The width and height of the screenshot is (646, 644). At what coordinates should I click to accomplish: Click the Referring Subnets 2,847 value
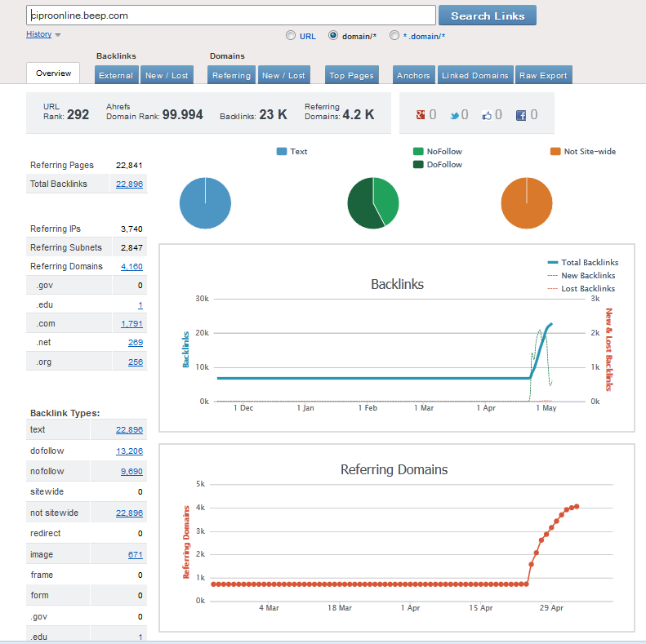pyautogui.click(x=131, y=247)
